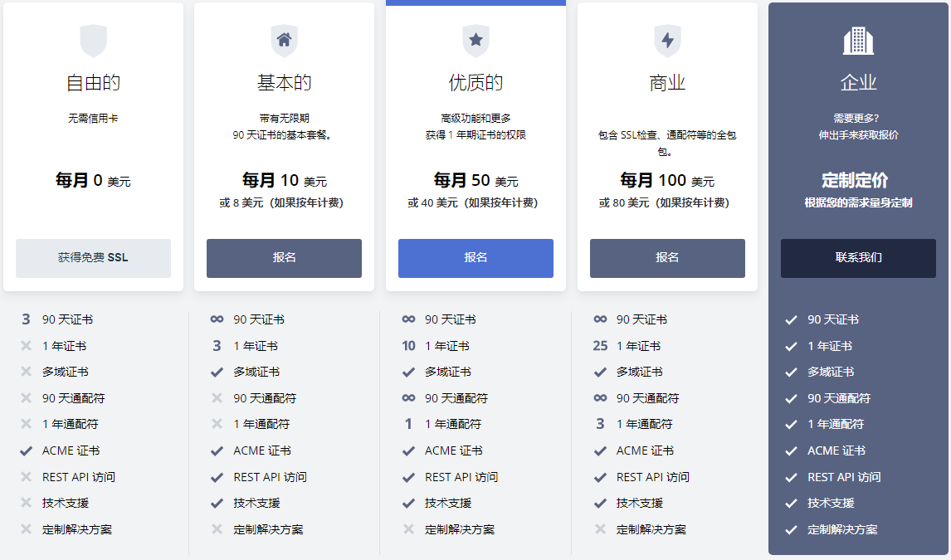951x560 pixels.
Task: Click the 多域证书 feature label in 商业
Action: coord(640,372)
